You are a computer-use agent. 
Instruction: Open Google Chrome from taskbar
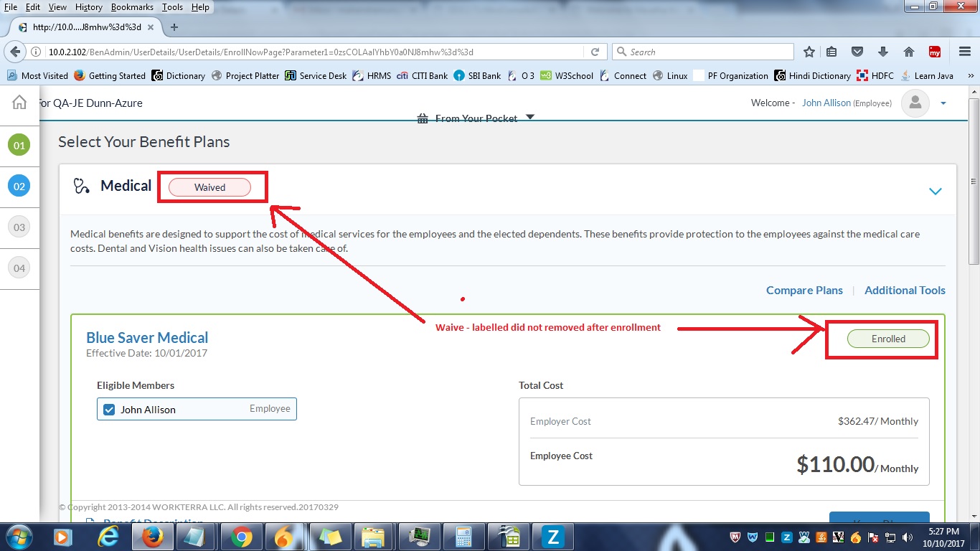[241, 537]
